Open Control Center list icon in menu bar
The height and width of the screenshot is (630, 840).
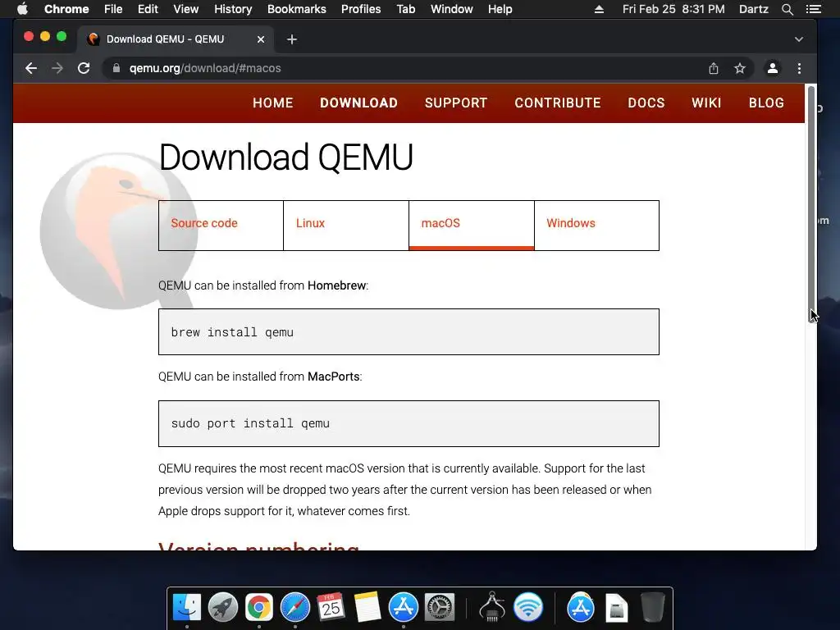[x=814, y=9]
